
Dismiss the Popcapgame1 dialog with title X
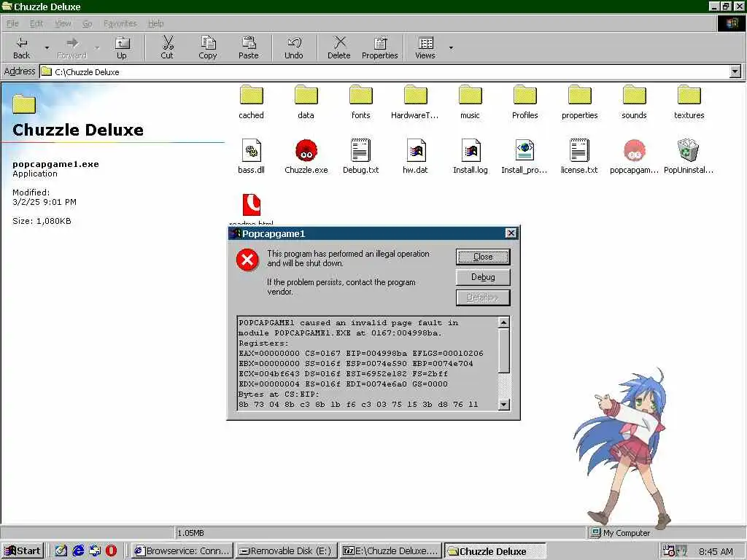point(511,233)
